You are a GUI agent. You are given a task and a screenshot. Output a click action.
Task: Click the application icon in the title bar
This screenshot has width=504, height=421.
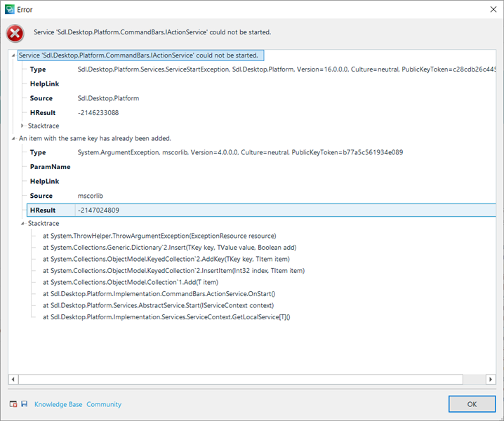(10, 9)
